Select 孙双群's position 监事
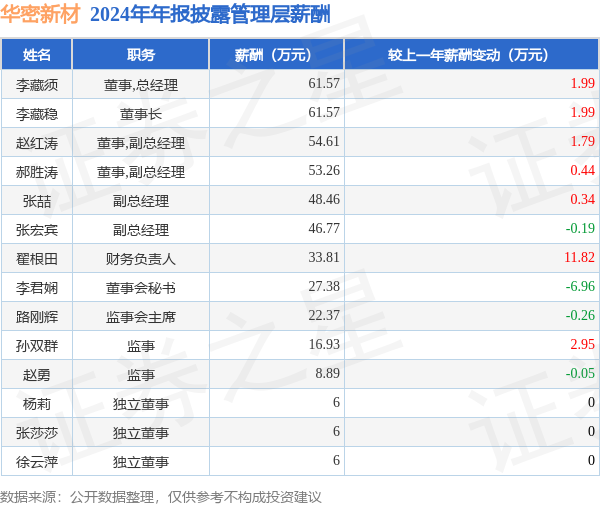This screenshot has height=506, width=600. tap(141, 346)
